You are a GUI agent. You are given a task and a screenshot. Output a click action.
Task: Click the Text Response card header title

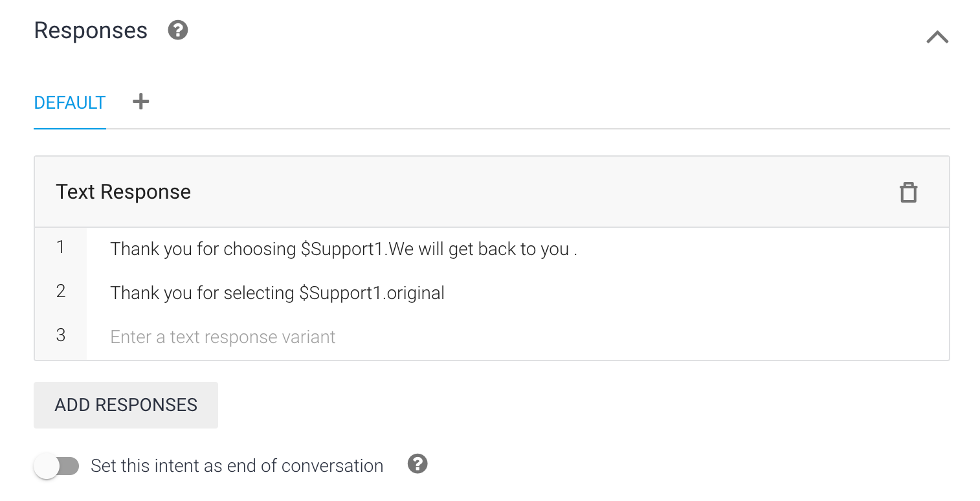click(x=123, y=192)
